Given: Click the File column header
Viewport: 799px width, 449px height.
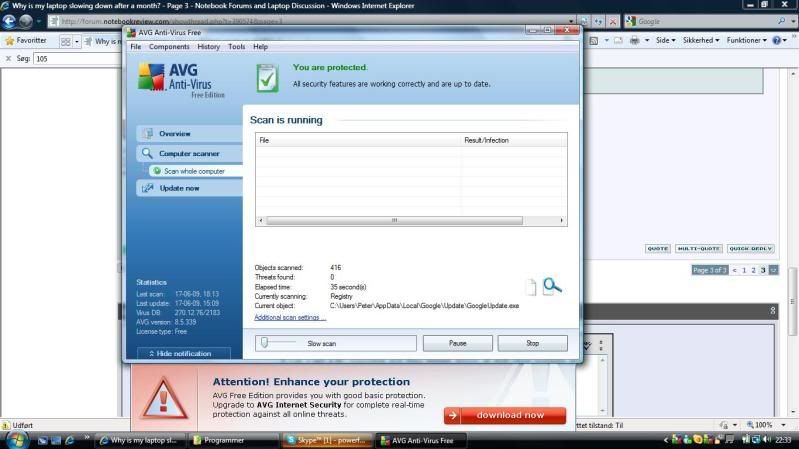Looking at the screenshot, I should click(x=358, y=140).
